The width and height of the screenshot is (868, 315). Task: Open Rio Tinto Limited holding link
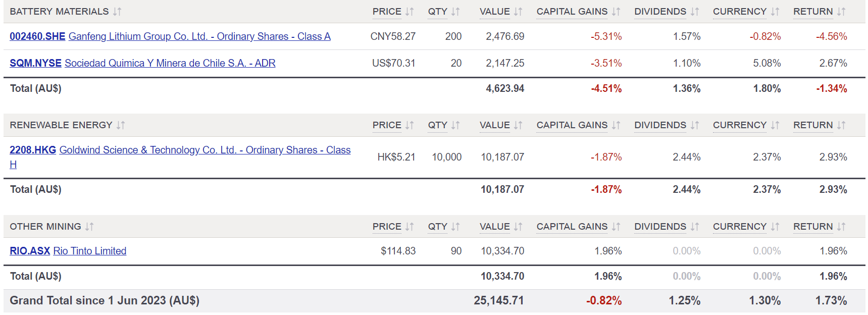coord(90,251)
